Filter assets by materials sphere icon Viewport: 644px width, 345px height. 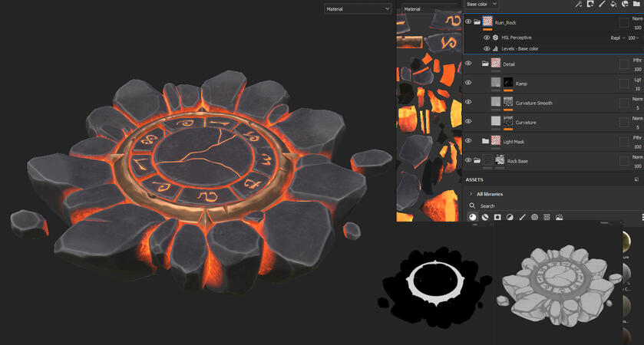[x=473, y=218]
